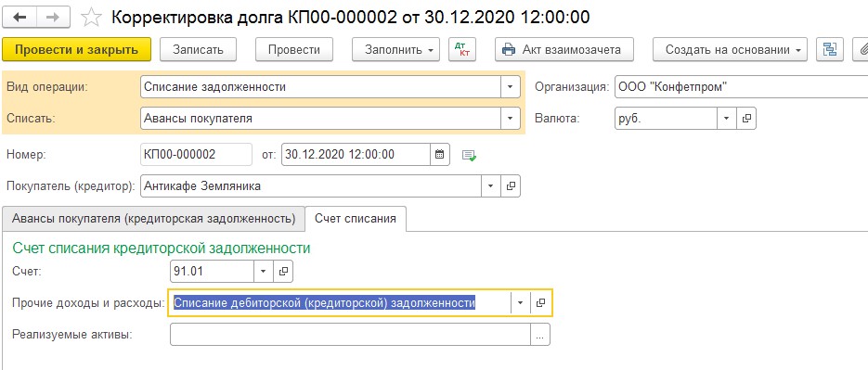Viewport: 868px width, 370px height.
Task: Show Дт/Кт postings icon
Action: click(x=459, y=49)
